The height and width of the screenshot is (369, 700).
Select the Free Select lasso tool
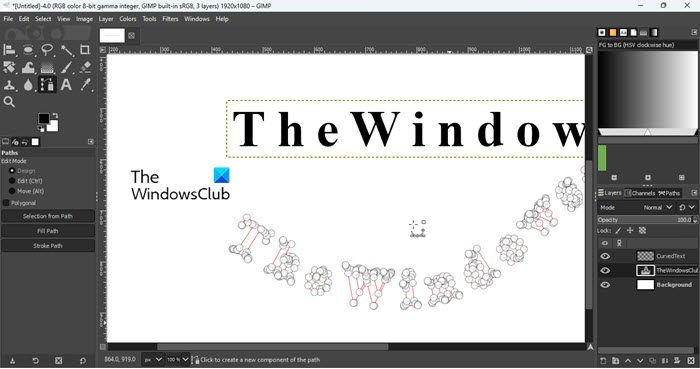(x=47, y=50)
